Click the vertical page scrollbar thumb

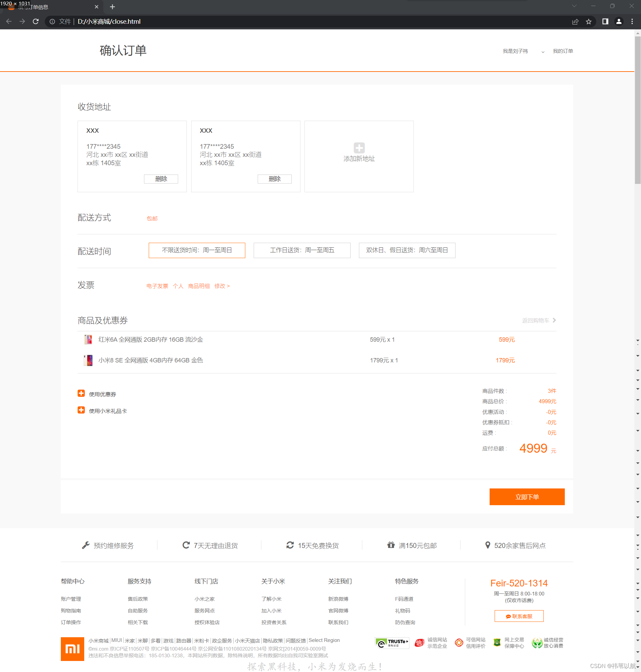click(x=638, y=110)
